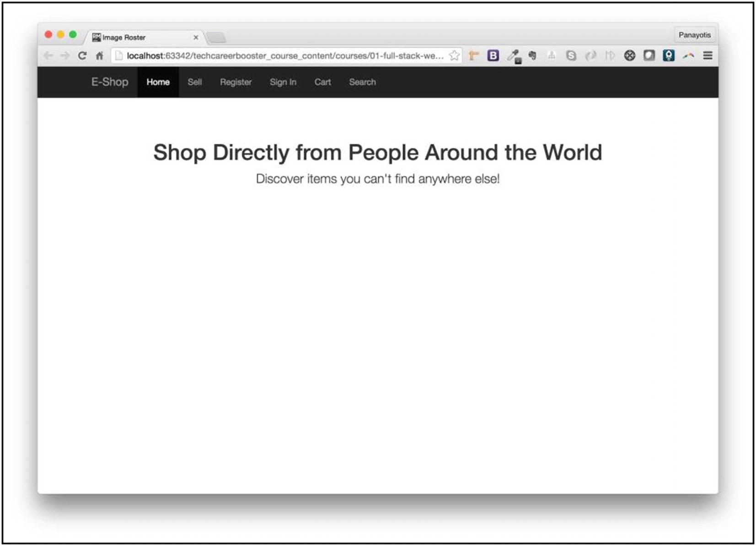This screenshot has height=546, width=756.
Task: Click the Postman rocket extension icon
Action: (x=668, y=55)
